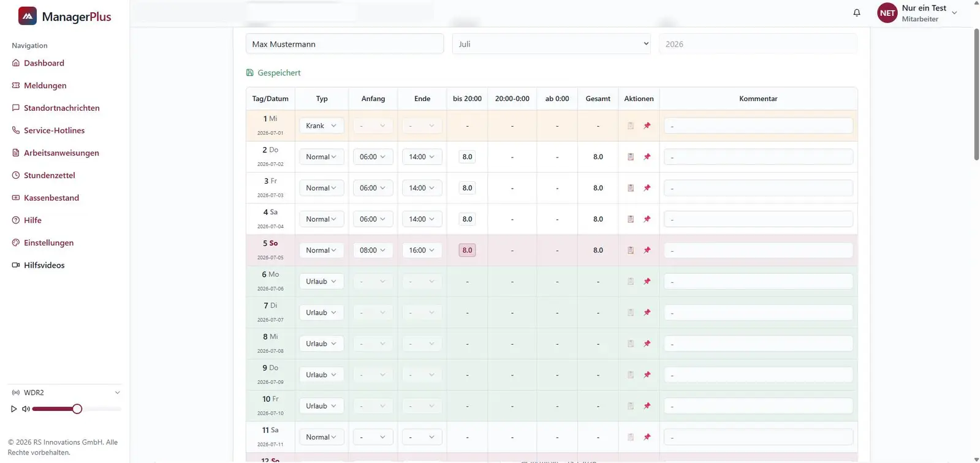
Task: Click comment field for 5 So
Action: 758,250
